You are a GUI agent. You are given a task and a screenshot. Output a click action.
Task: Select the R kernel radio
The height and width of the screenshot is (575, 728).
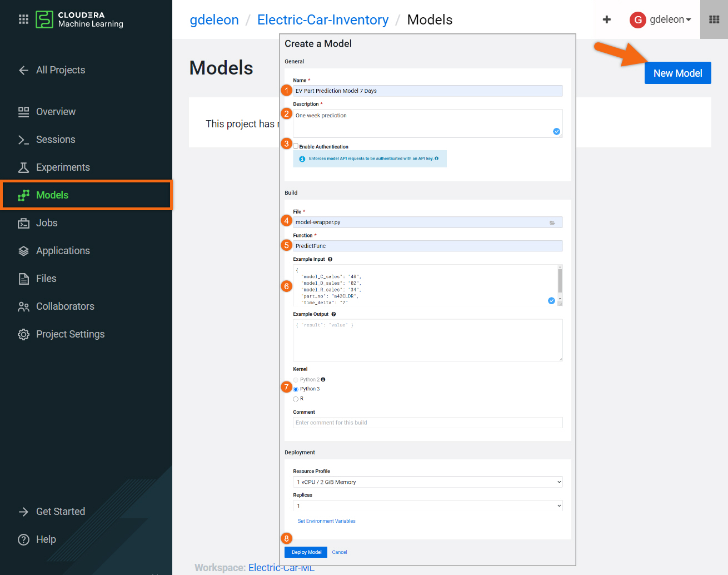point(296,399)
